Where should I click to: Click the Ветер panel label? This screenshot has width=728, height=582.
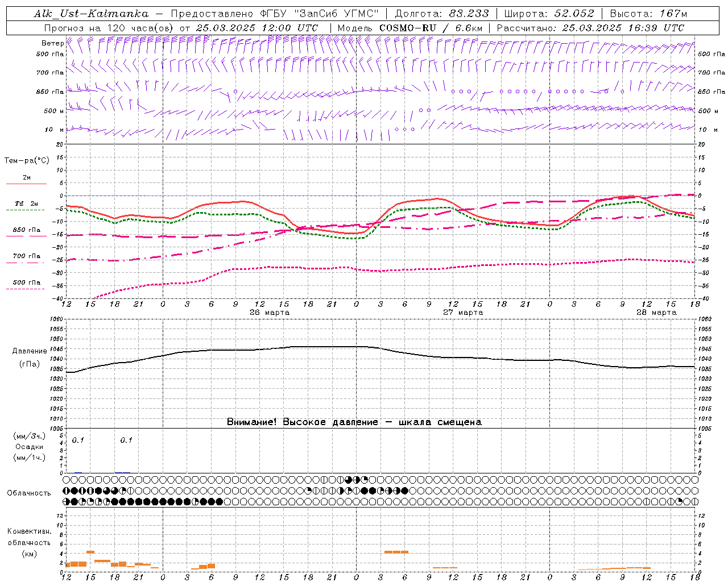tap(52, 43)
